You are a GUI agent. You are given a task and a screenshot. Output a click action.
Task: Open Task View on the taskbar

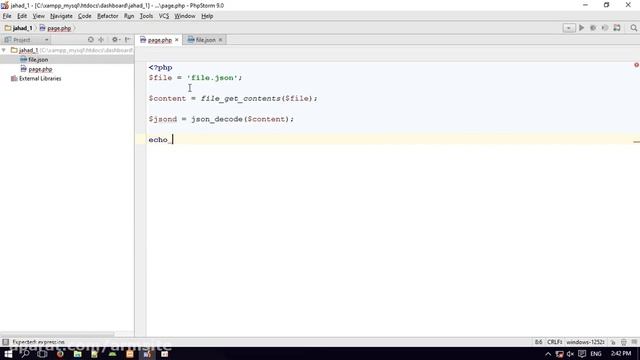(42, 353)
